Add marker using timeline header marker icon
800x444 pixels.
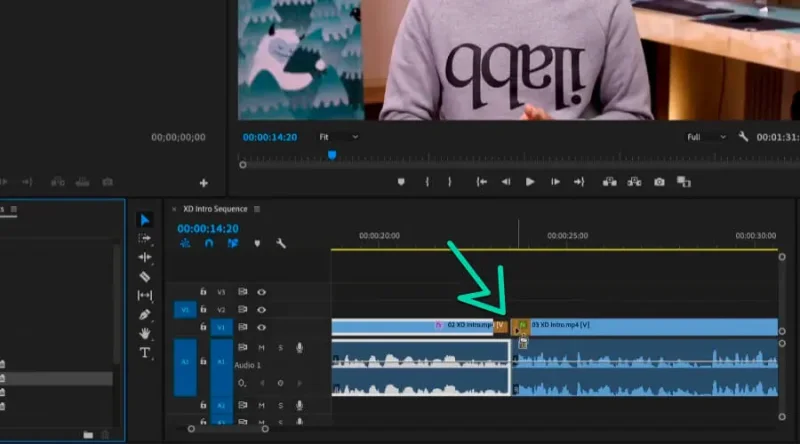[x=257, y=243]
